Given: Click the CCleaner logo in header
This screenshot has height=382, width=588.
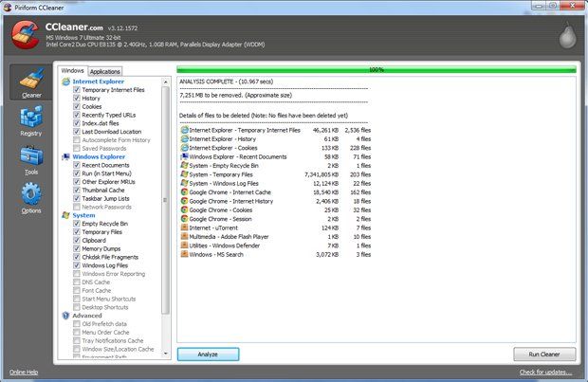Looking at the screenshot, I should [26, 35].
